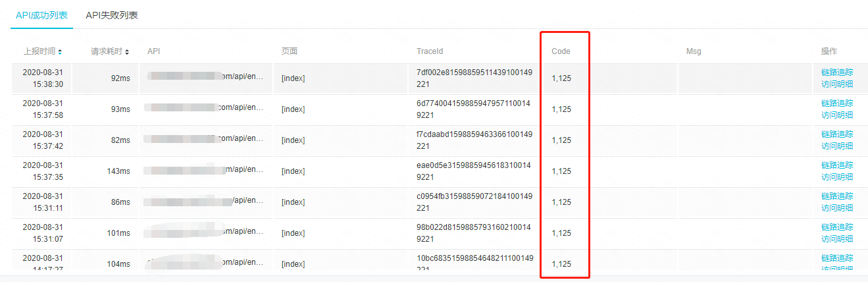Click the TraceId beginning with eae0d5e3

[x=474, y=171]
